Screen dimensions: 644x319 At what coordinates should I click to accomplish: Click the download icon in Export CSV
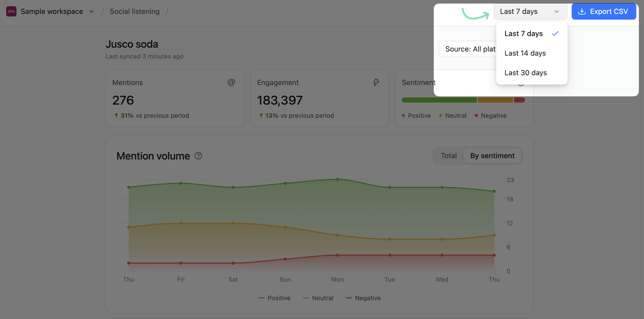582,12
